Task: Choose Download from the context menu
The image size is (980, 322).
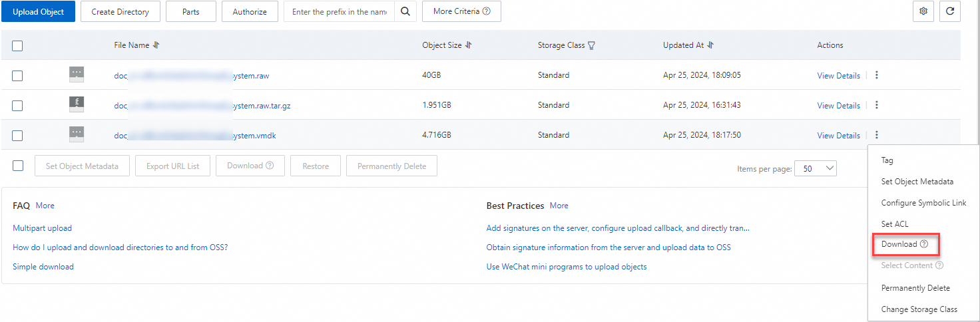Action: pyautogui.click(x=899, y=244)
